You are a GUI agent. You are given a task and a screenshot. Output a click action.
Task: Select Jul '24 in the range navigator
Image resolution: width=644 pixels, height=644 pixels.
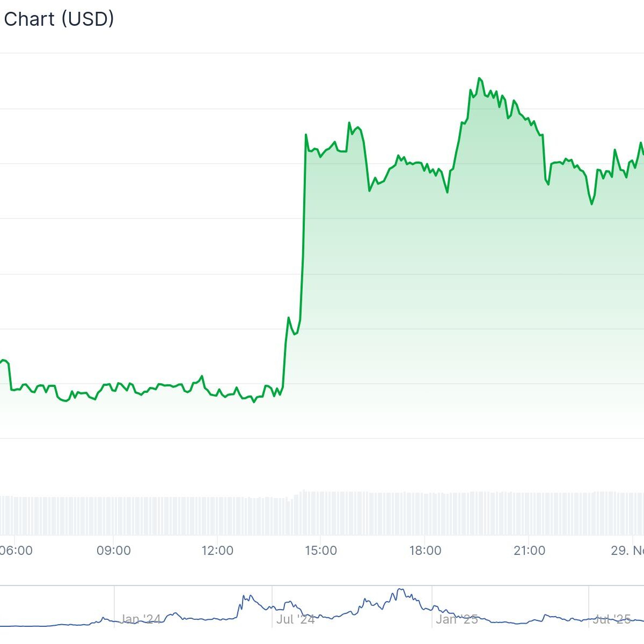(296, 619)
